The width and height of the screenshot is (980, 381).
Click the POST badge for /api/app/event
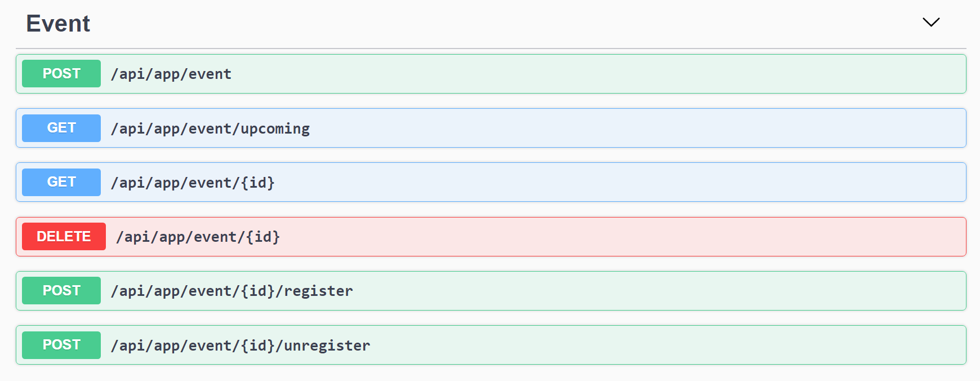pos(61,74)
